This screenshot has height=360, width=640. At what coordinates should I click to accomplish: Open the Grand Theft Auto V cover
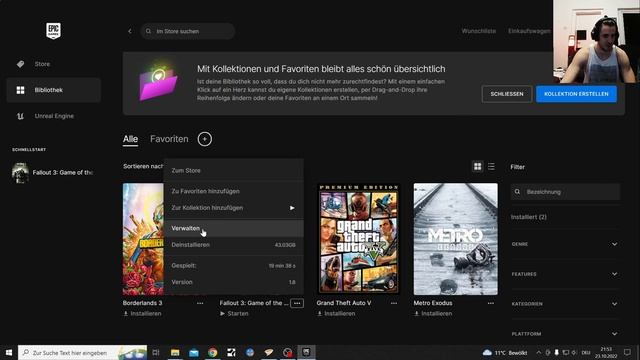359,239
